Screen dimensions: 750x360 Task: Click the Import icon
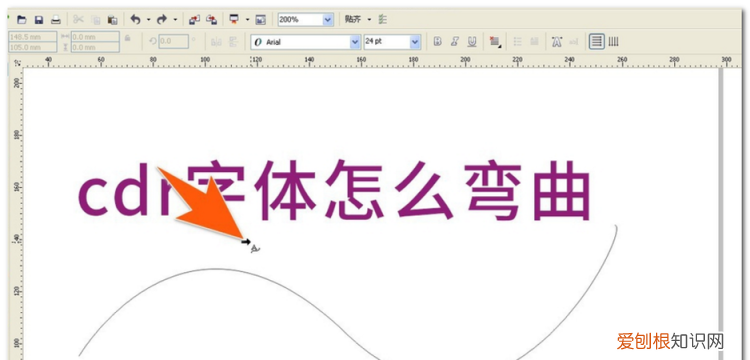[194, 20]
